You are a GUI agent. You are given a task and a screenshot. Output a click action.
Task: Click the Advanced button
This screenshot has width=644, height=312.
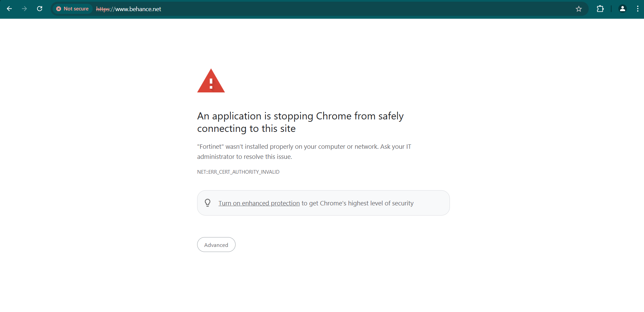coord(216,245)
